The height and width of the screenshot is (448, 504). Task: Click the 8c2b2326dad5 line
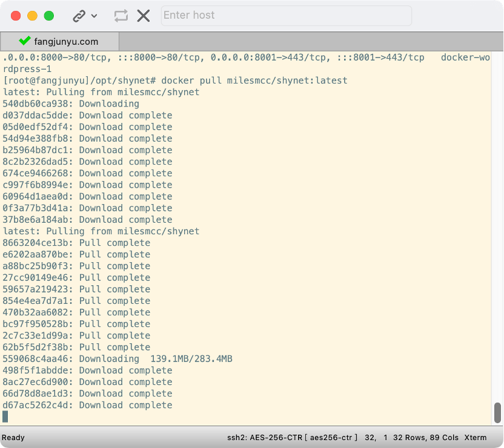(x=87, y=162)
